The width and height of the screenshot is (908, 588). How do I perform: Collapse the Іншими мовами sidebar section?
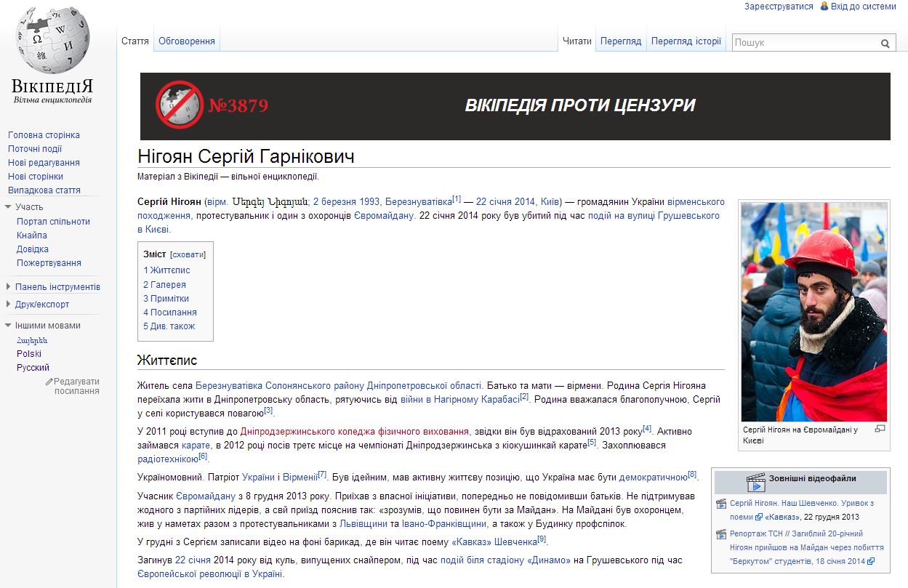(x=7, y=326)
